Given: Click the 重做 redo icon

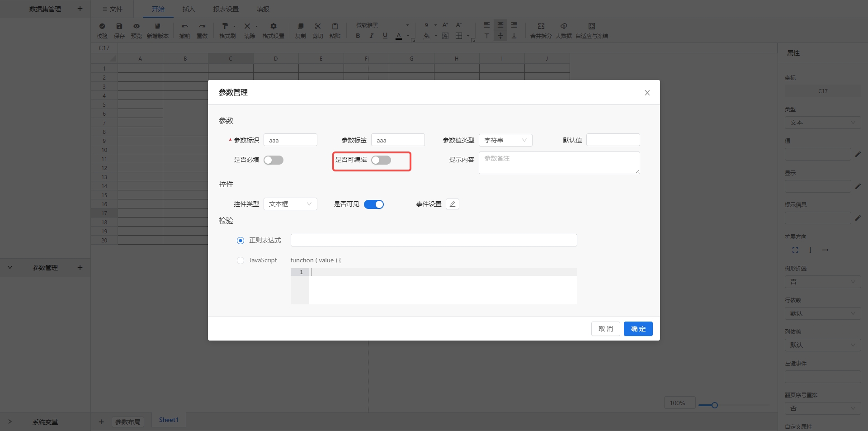Looking at the screenshot, I should 202,26.
